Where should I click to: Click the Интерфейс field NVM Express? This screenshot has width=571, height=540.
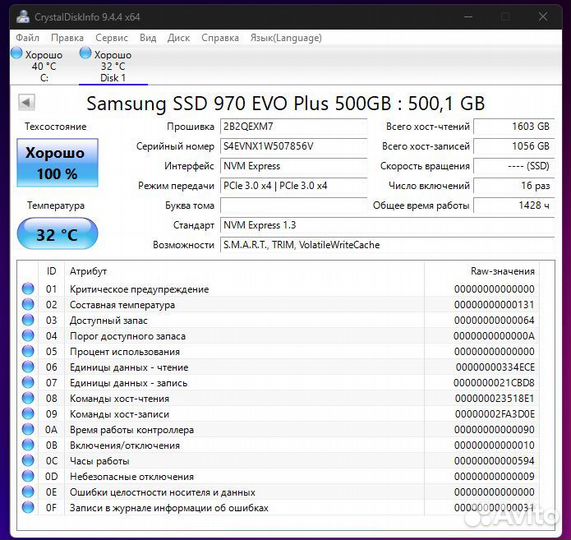coord(294,166)
